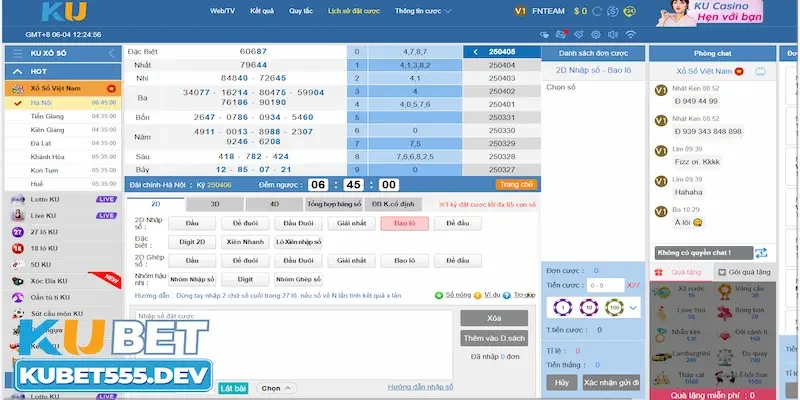Go to previous draw arrow next to 250405
The width and height of the screenshot is (800, 400).
pyautogui.click(x=476, y=52)
